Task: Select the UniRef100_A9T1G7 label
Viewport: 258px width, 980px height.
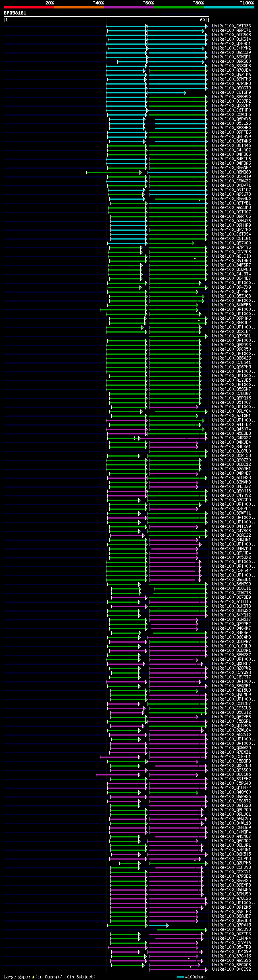Action: click(x=231, y=190)
